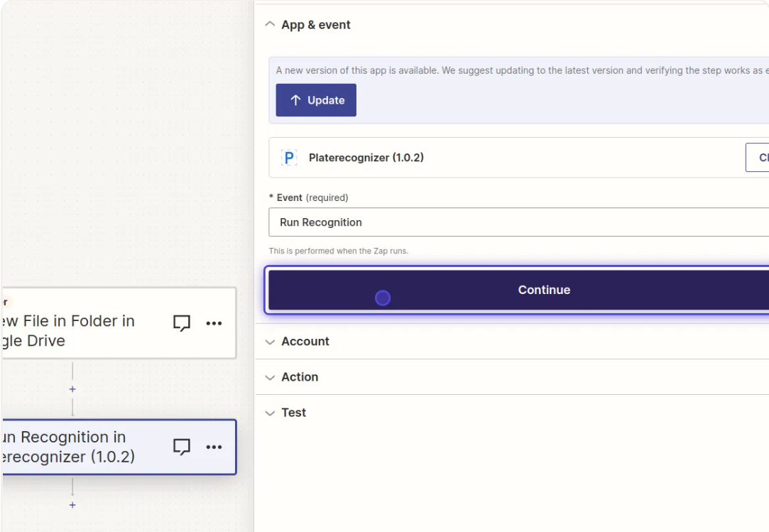Click the Platerecognizer (1.0.2) app name
The width and height of the screenshot is (769, 532).
point(366,158)
